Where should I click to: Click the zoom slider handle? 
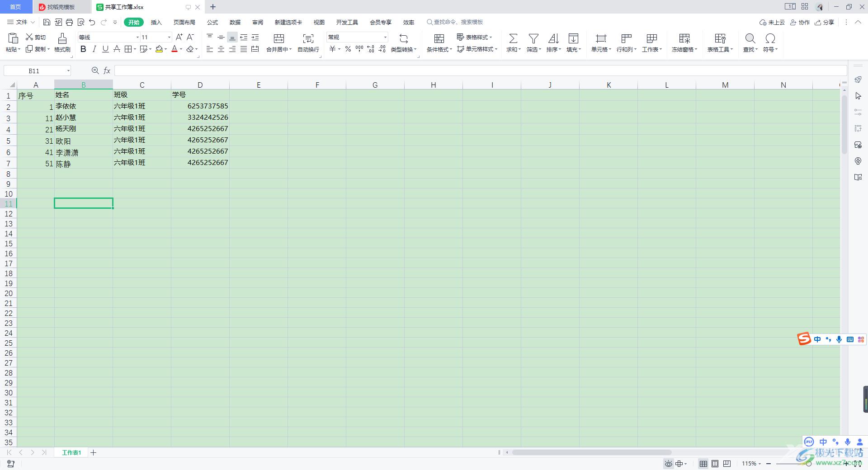tap(809, 464)
